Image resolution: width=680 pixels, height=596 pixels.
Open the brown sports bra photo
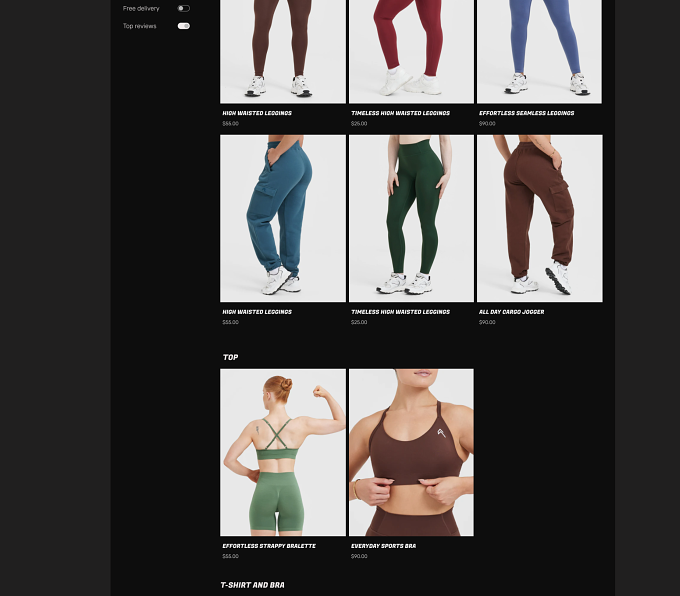(x=411, y=452)
